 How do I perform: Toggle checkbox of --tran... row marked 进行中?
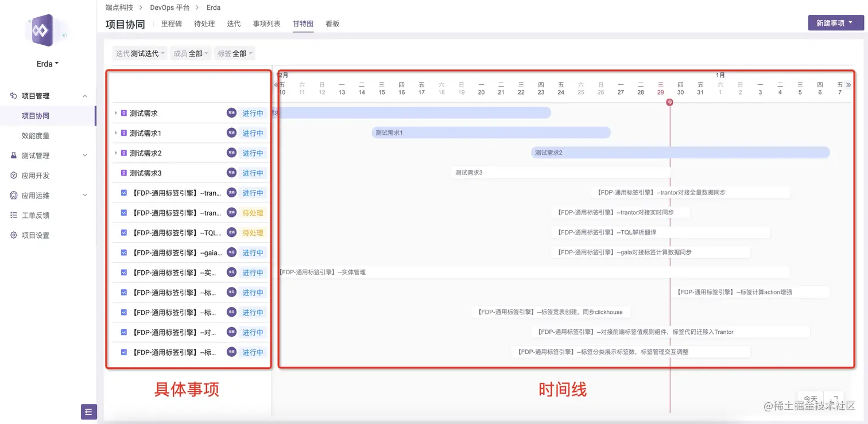[124, 193]
